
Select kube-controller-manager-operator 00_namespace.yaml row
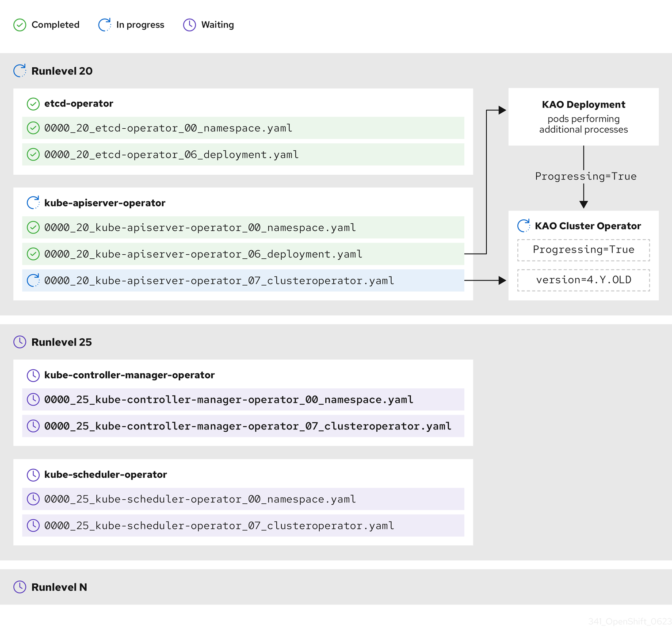click(x=243, y=399)
